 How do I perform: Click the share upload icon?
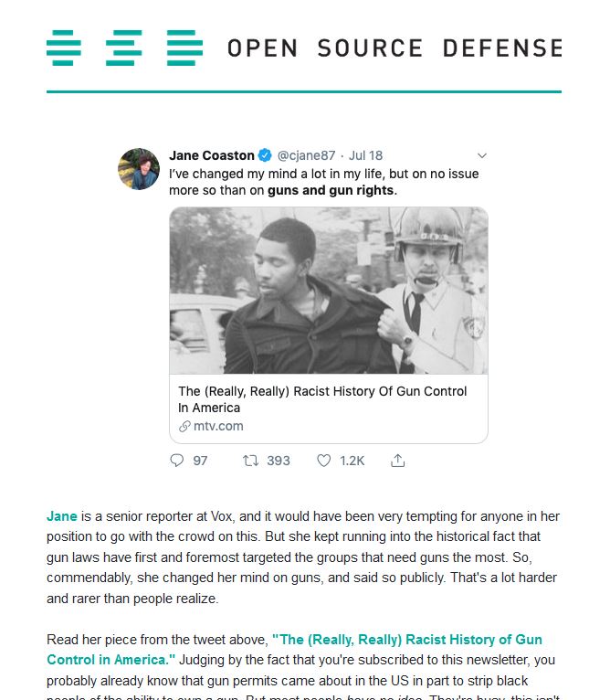[x=397, y=461]
